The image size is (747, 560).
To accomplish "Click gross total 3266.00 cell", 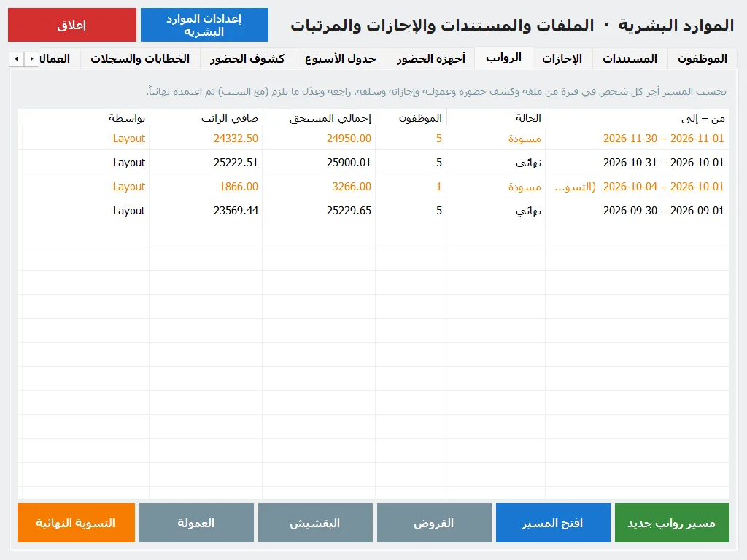I will pyautogui.click(x=352, y=187).
